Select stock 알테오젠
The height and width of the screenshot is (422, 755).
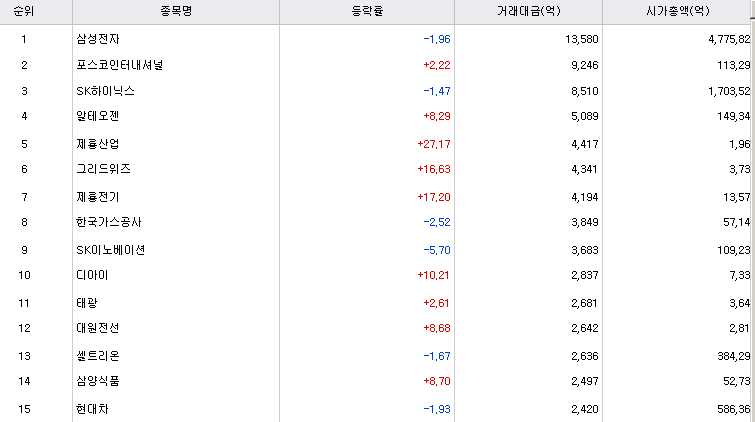coord(98,116)
